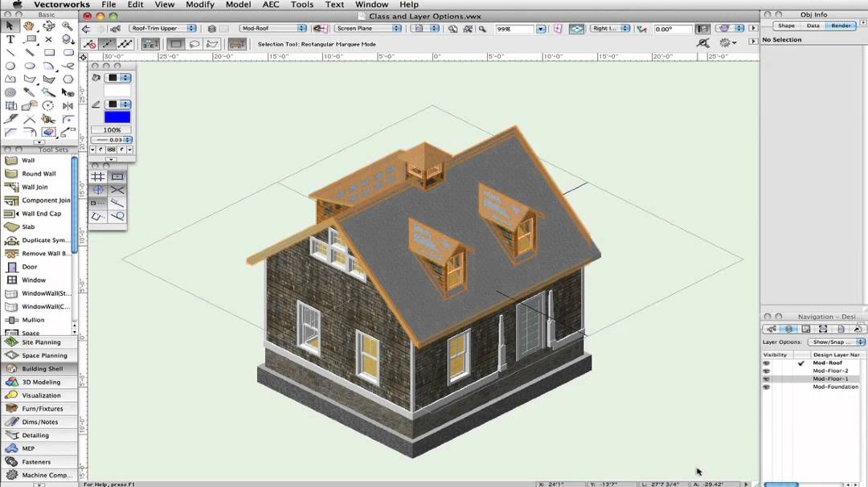Screen dimensions: 868x487
Task: Select the Mirror tool
Action: 68,106
